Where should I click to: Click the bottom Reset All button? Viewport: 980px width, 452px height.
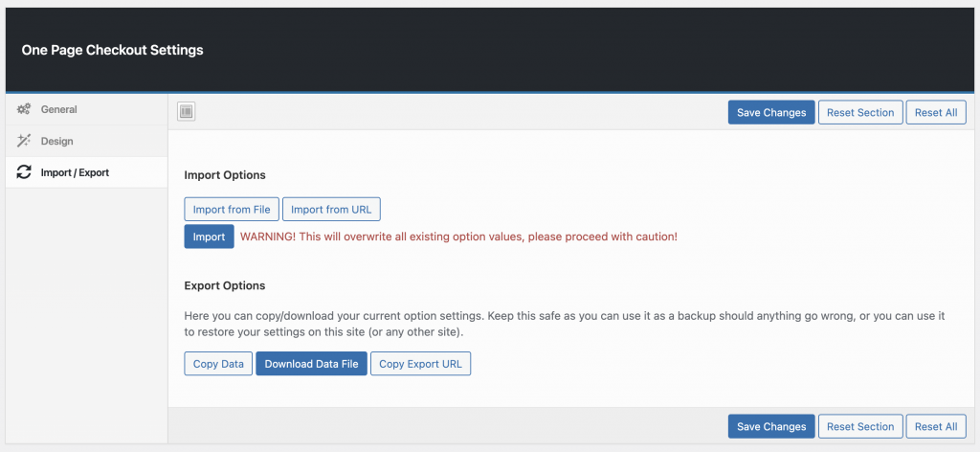936,426
